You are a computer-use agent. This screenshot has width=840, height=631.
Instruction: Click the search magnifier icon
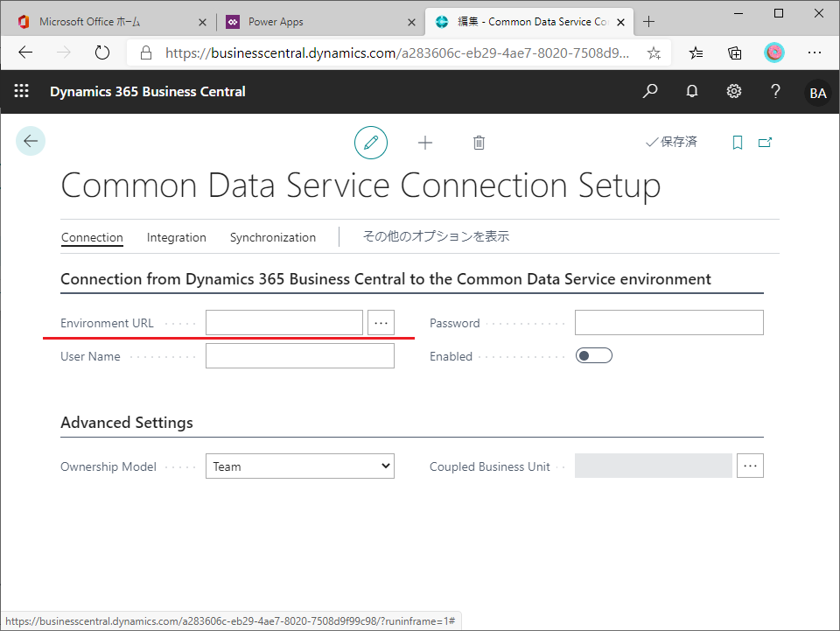(x=650, y=91)
